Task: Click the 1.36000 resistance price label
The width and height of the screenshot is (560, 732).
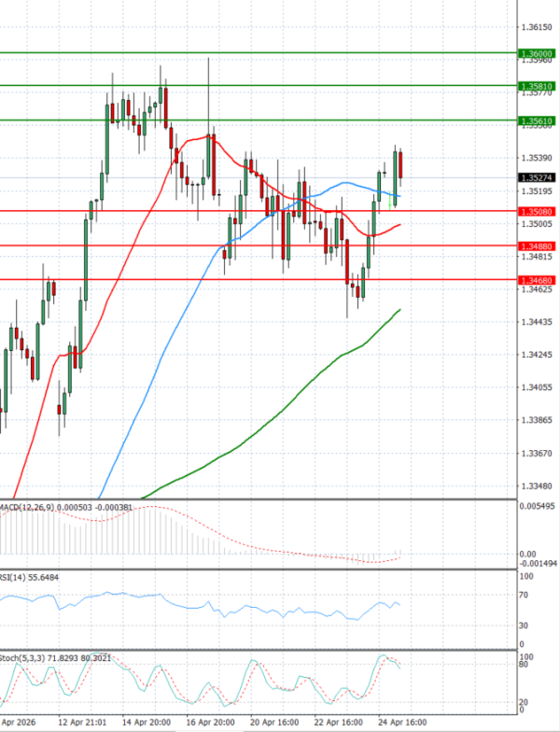Action: pos(536,54)
